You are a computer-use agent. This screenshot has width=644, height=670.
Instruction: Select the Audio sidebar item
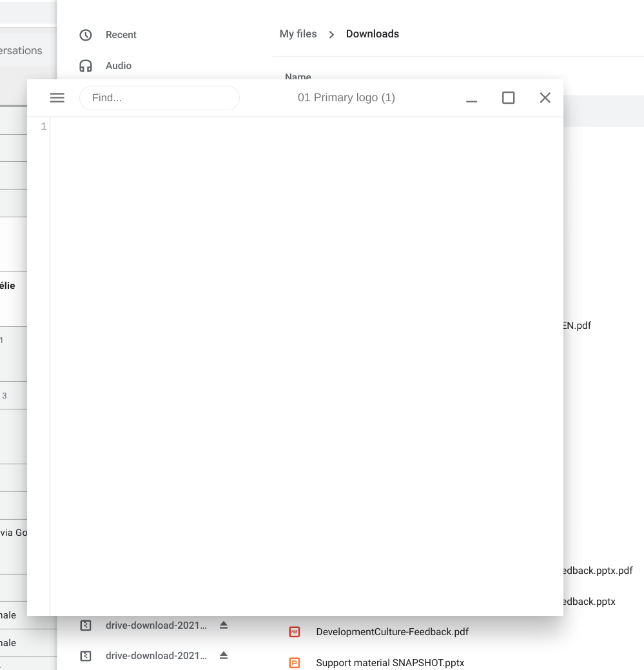pos(119,66)
